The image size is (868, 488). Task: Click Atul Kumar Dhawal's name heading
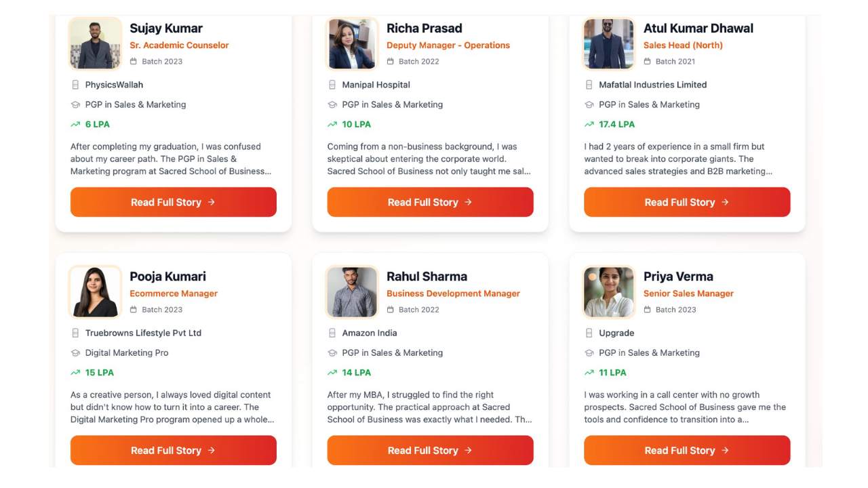[x=698, y=28]
